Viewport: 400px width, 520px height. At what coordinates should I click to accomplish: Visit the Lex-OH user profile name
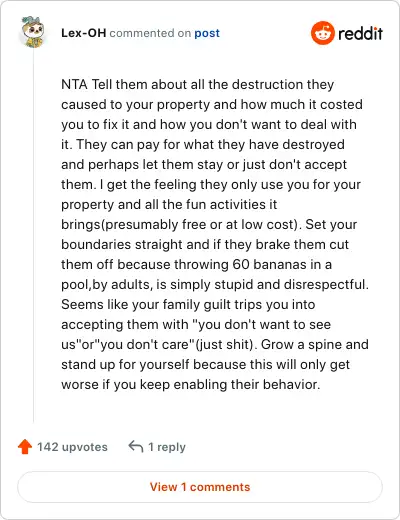84,33
